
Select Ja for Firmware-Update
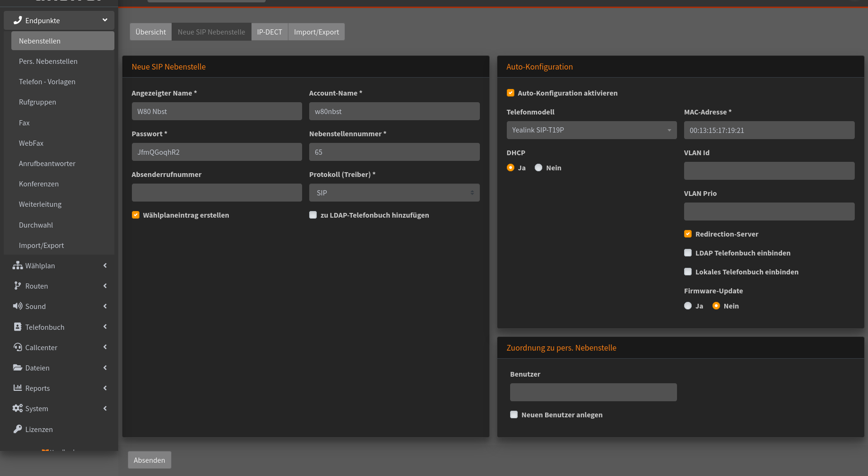pyautogui.click(x=688, y=306)
